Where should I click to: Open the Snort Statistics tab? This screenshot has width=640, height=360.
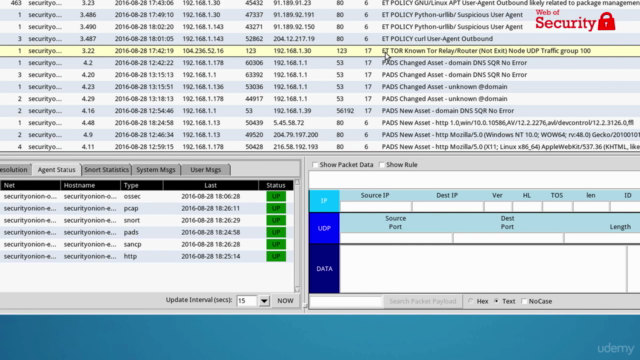point(106,169)
